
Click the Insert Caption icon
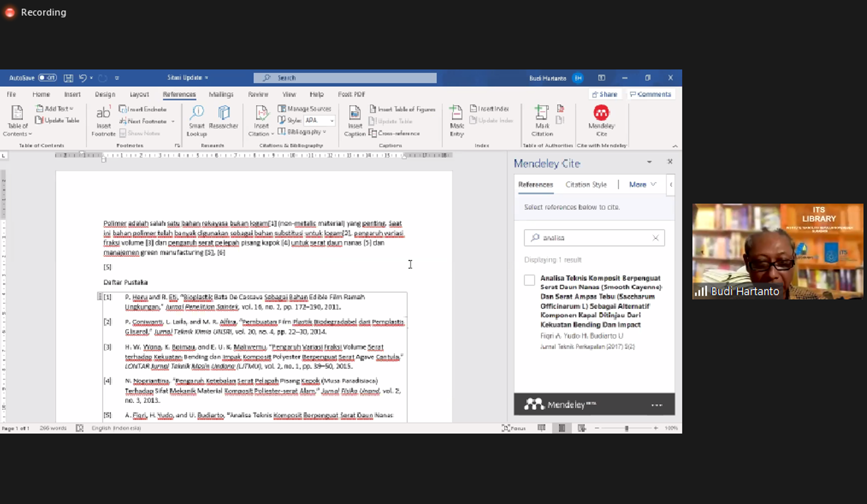pos(355,113)
